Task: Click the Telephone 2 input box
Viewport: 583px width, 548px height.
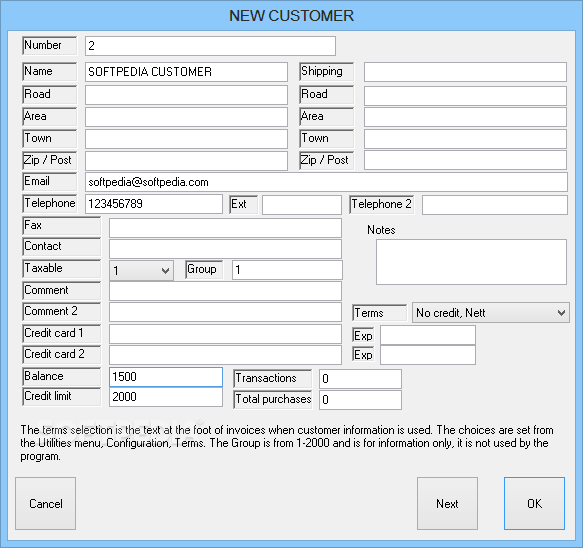Action: click(x=495, y=205)
